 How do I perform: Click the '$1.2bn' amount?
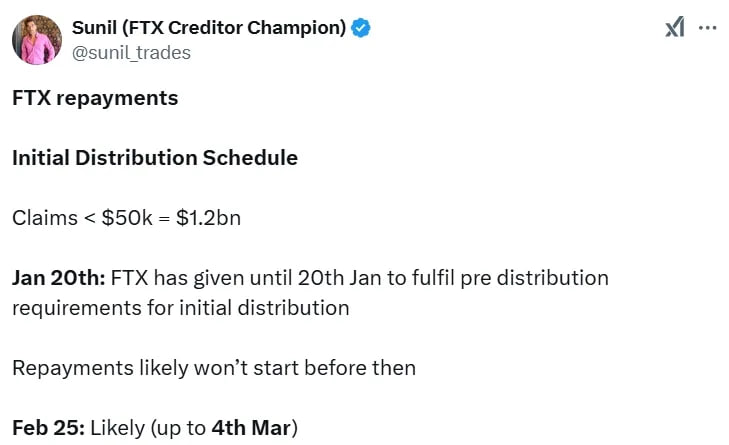[208, 218]
